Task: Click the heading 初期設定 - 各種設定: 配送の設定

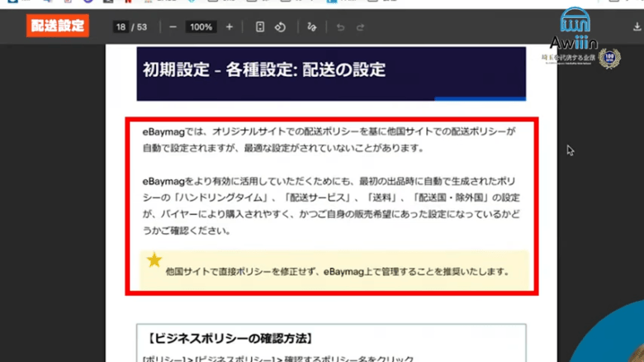Action: 266,70
